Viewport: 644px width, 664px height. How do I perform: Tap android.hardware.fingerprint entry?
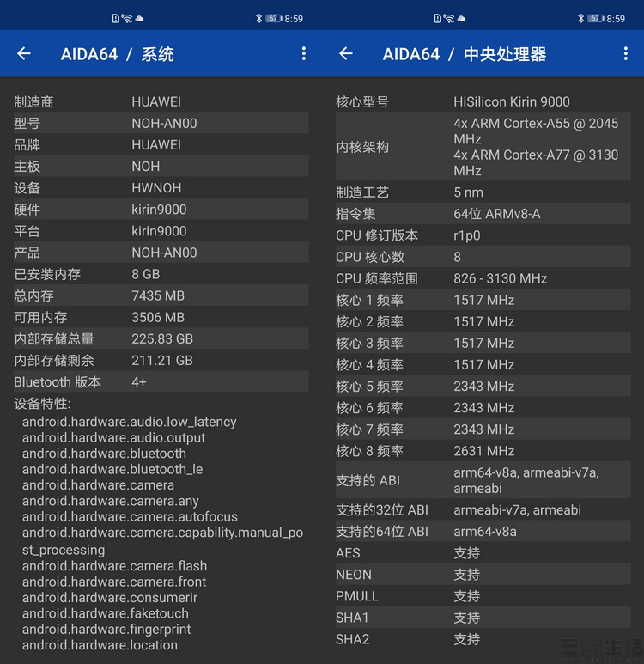[106, 630]
